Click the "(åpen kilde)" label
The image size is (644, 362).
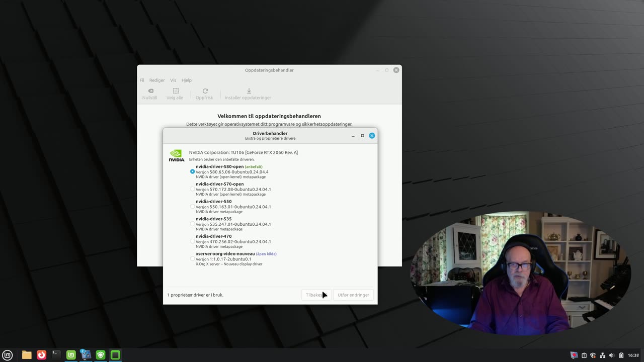[x=266, y=254]
